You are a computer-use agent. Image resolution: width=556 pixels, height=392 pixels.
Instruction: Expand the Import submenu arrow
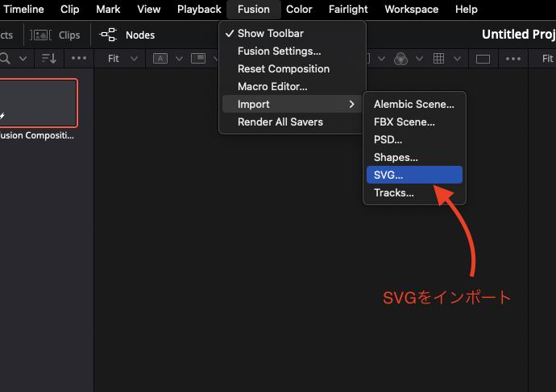(351, 105)
